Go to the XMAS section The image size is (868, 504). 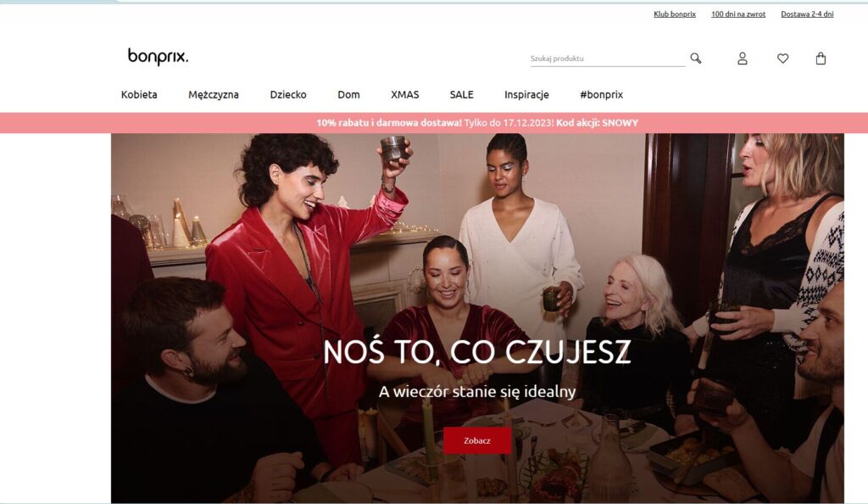click(x=404, y=95)
